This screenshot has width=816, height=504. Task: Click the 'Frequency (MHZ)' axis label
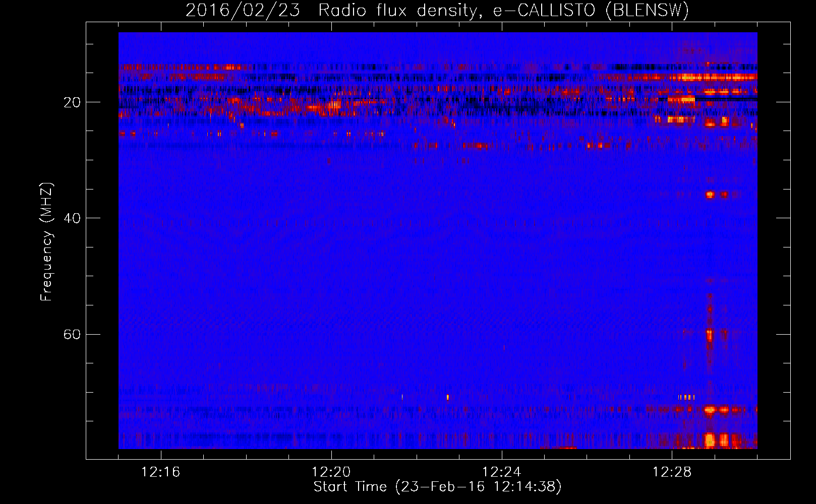pyautogui.click(x=46, y=242)
